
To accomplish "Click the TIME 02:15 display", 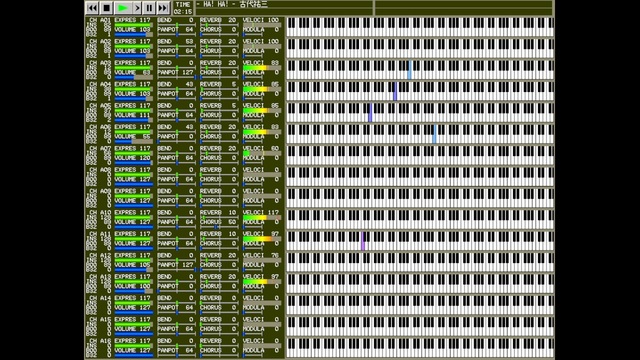I will click(x=182, y=8).
